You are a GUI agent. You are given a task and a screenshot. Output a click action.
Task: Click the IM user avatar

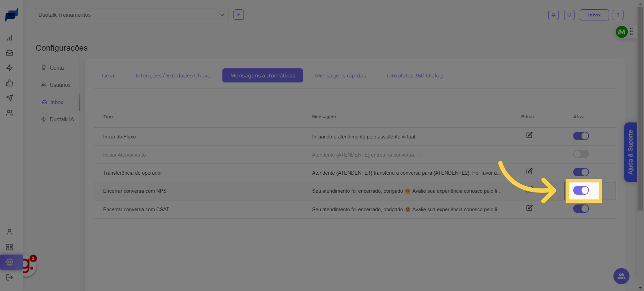coord(621,32)
